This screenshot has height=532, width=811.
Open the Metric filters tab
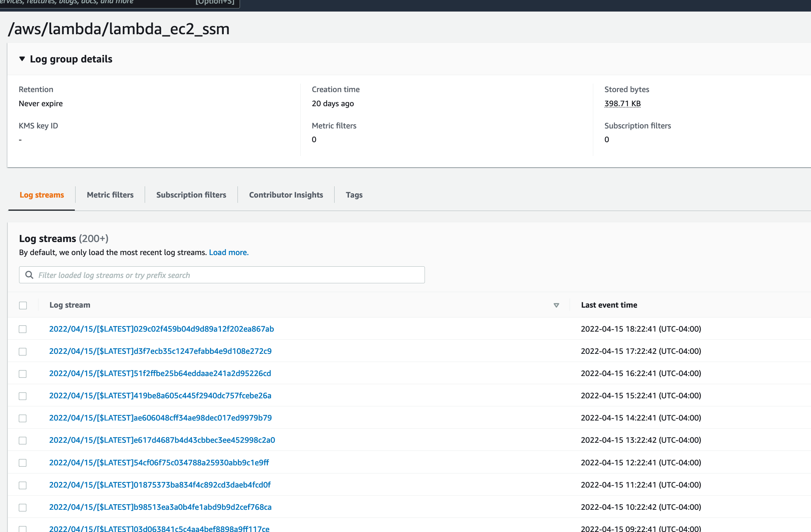(x=110, y=195)
